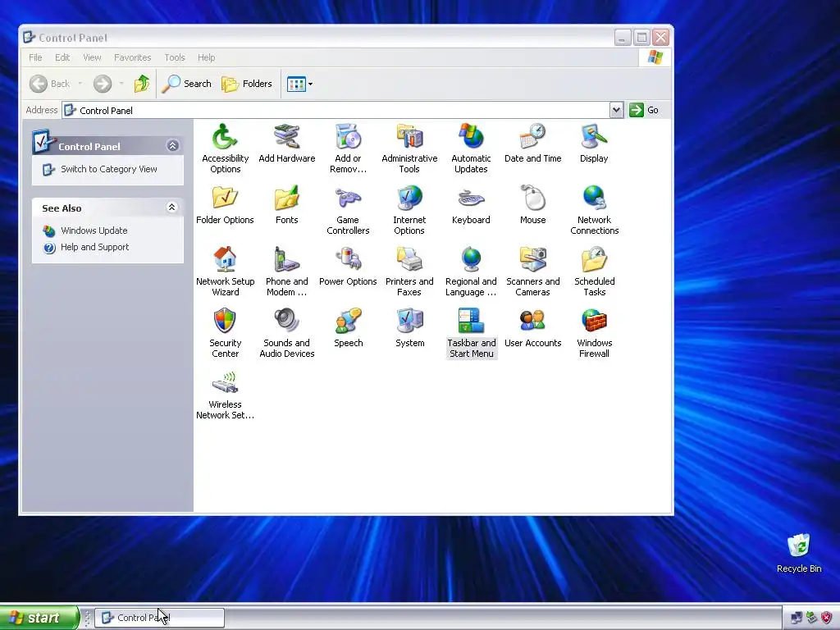Select the Keyboard icon
The width and height of the screenshot is (840, 630).
tap(471, 204)
